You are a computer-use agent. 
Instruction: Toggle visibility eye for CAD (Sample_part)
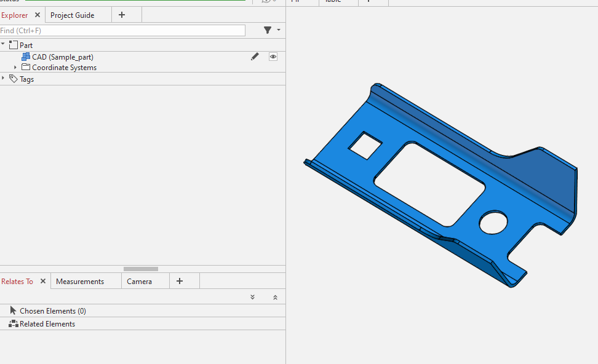(273, 57)
